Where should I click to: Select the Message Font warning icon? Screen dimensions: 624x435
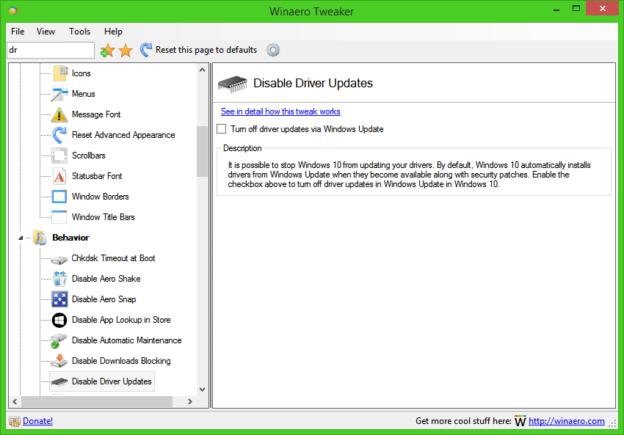pos(59,115)
